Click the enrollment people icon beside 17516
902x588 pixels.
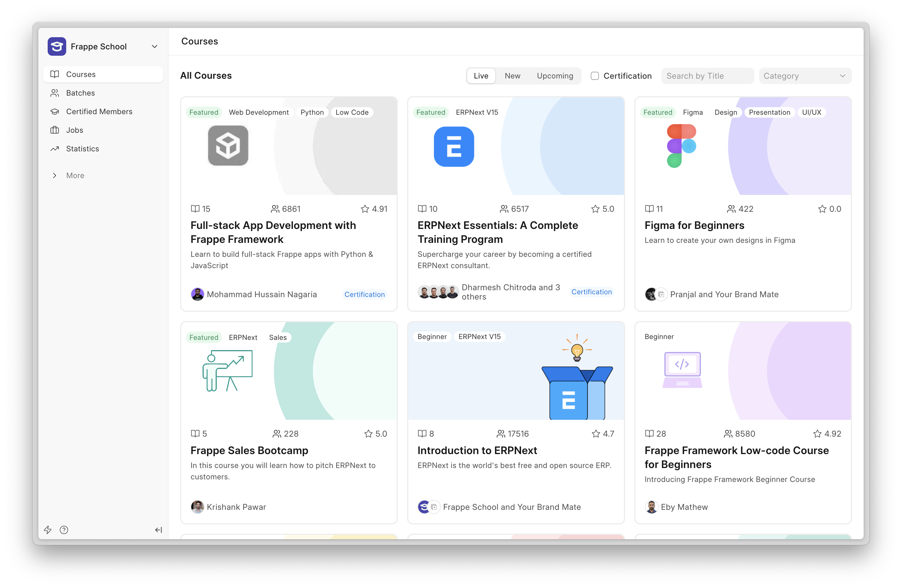click(x=501, y=434)
